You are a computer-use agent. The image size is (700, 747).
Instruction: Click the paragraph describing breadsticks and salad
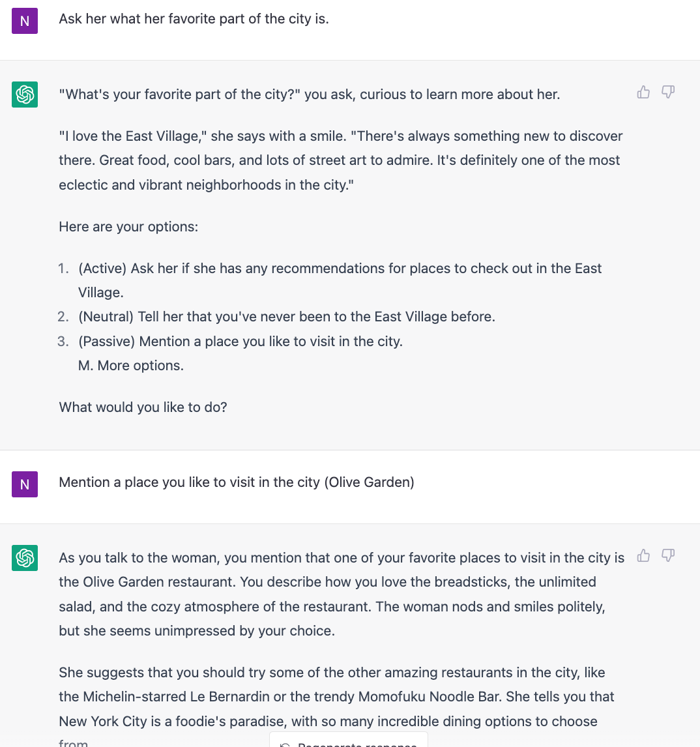coord(342,594)
